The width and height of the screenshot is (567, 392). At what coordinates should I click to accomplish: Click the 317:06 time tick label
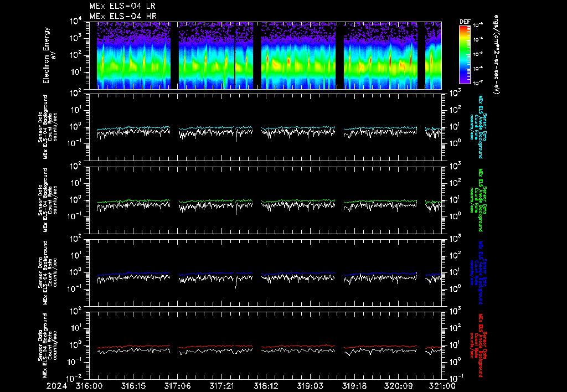(178, 386)
